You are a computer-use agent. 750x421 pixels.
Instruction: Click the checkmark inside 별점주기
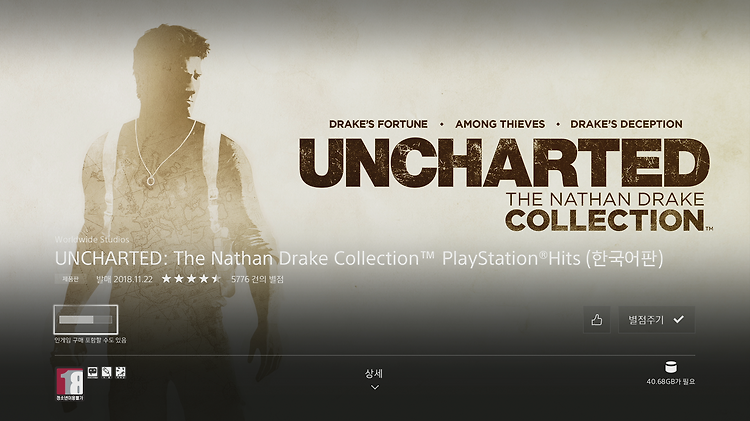(x=678, y=319)
